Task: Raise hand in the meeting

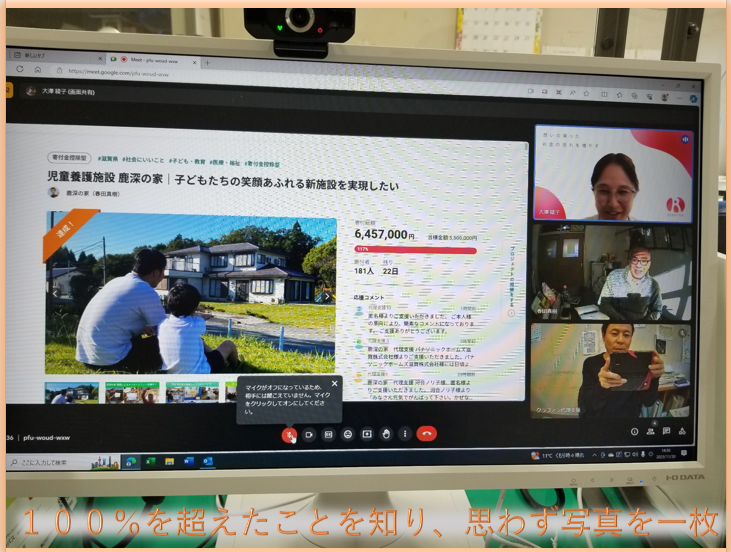Action: (x=385, y=434)
